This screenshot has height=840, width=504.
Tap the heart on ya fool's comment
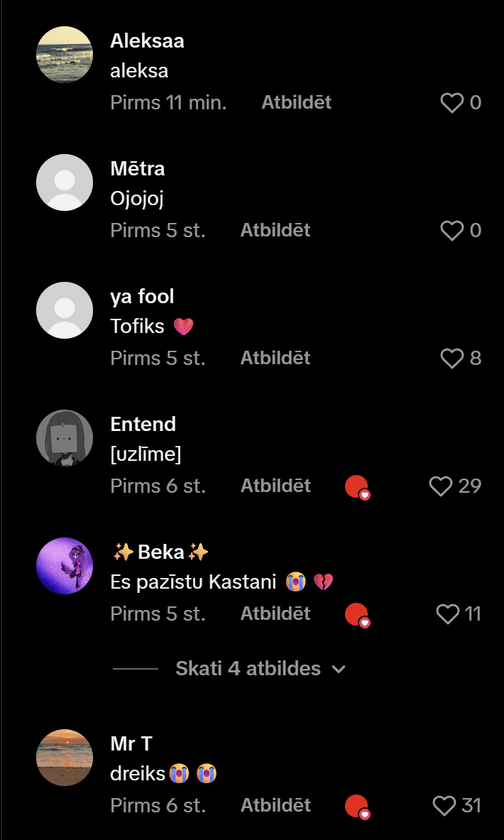click(x=452, y=359)
